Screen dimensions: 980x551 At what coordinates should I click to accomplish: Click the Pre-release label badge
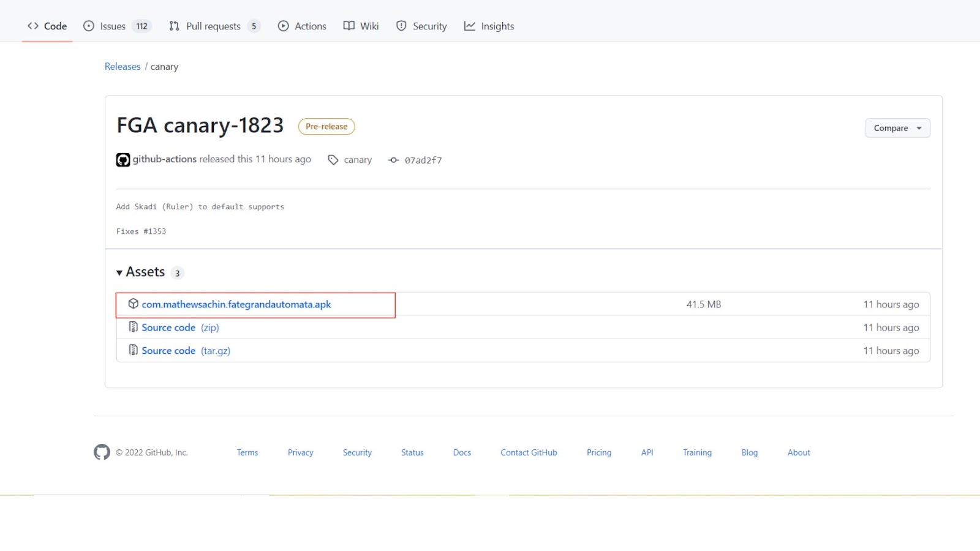click(x=326, y=126)
